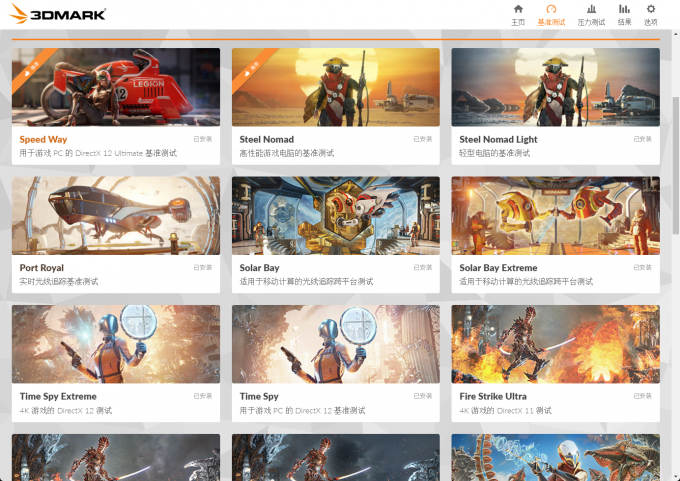This screenshot has width=680, height=481.
Task: Open the Home (主页) icon
Action: (x=518, y=15)
